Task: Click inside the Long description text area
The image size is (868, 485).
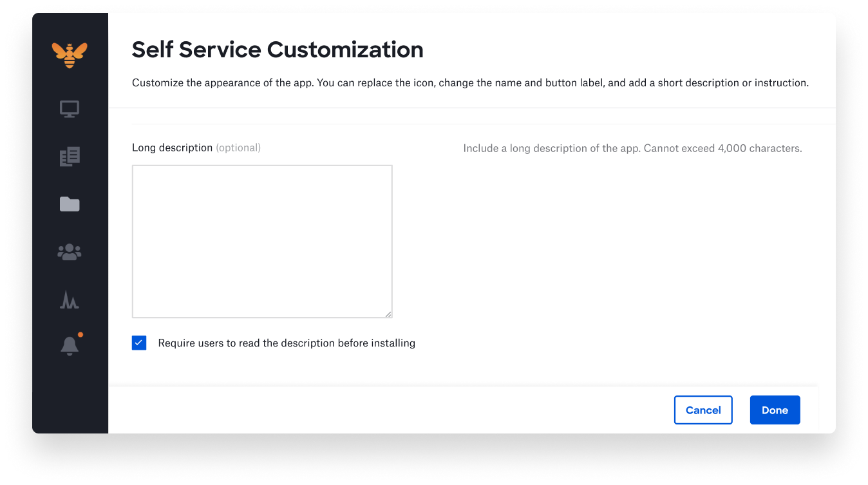Action: (261, 240)
